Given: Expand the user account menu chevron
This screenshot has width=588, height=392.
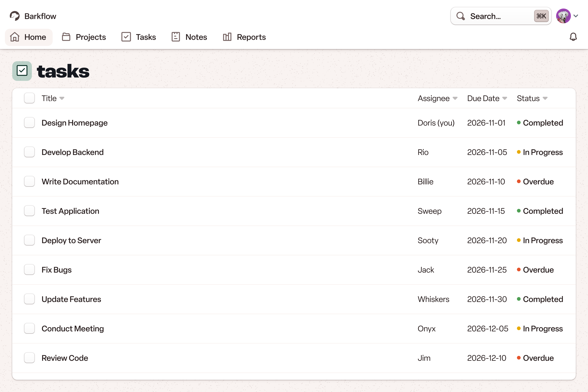Looking at the screenshot, I should click(576, 16).
